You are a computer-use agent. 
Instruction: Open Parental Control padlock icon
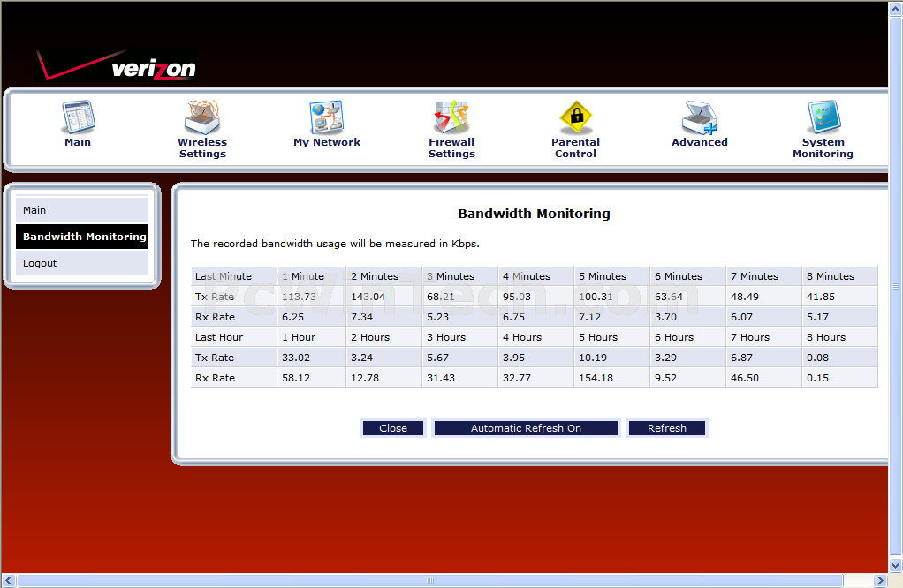click(x=575, y=117)
